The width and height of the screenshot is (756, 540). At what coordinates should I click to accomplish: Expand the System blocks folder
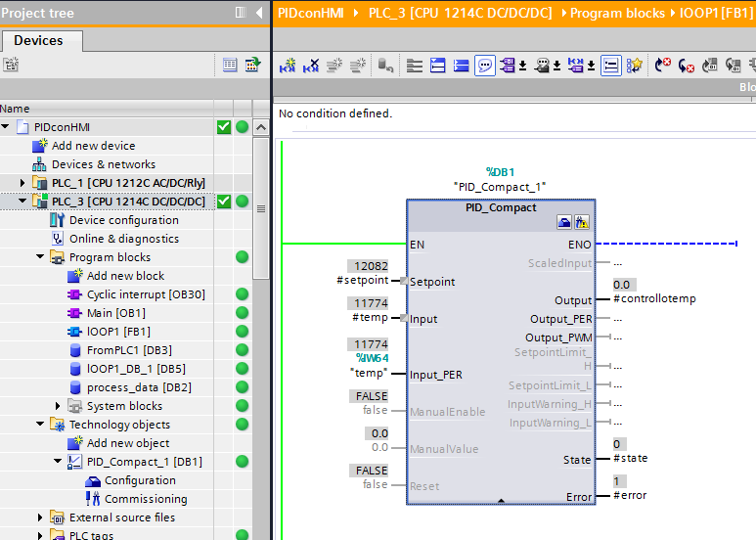pos(59,406)
